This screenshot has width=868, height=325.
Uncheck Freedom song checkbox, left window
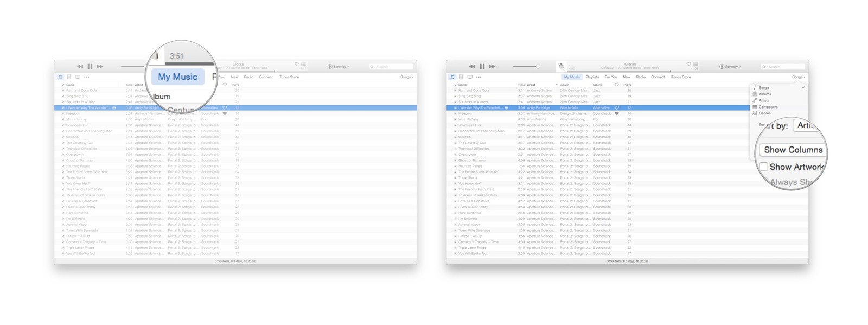point(63,113)
